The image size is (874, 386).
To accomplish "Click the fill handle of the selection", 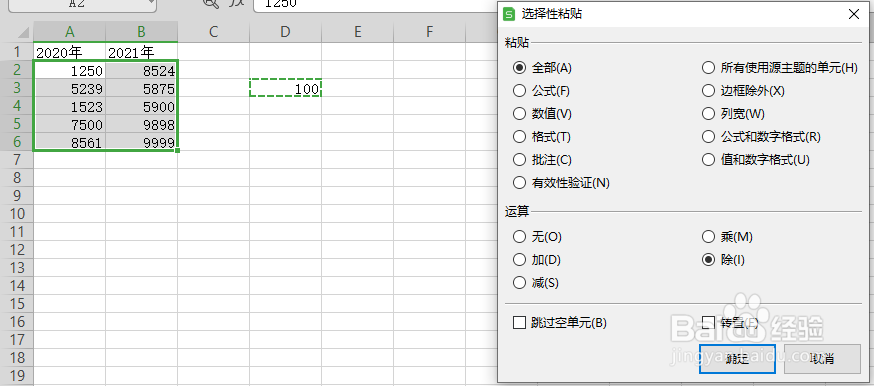I will (x=178, y=150).
